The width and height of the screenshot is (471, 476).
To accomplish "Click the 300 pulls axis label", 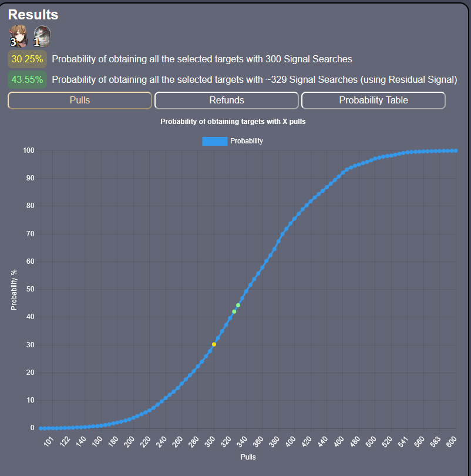I will pyautogui.click(x=210, y=441).
